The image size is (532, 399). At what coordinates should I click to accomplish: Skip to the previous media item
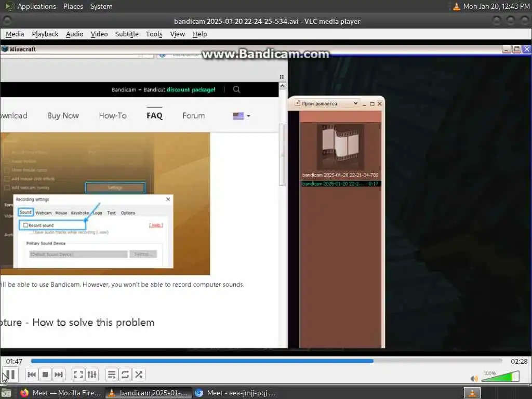[32, 375]
